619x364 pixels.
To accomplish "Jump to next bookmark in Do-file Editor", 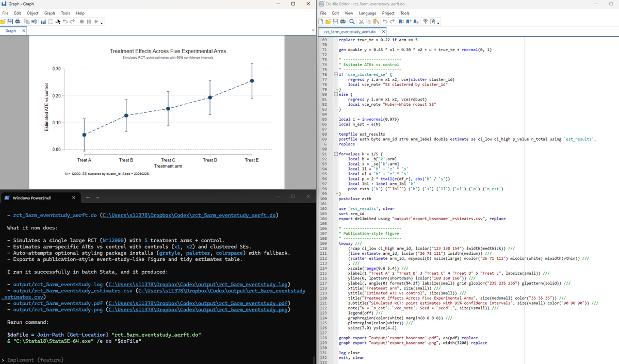I will [x=416, y=22].
